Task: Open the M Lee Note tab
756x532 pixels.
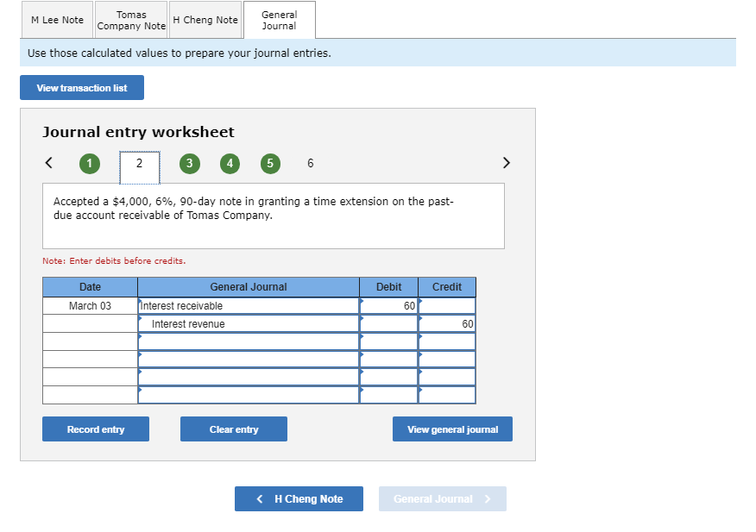Action: pos(57,20)
